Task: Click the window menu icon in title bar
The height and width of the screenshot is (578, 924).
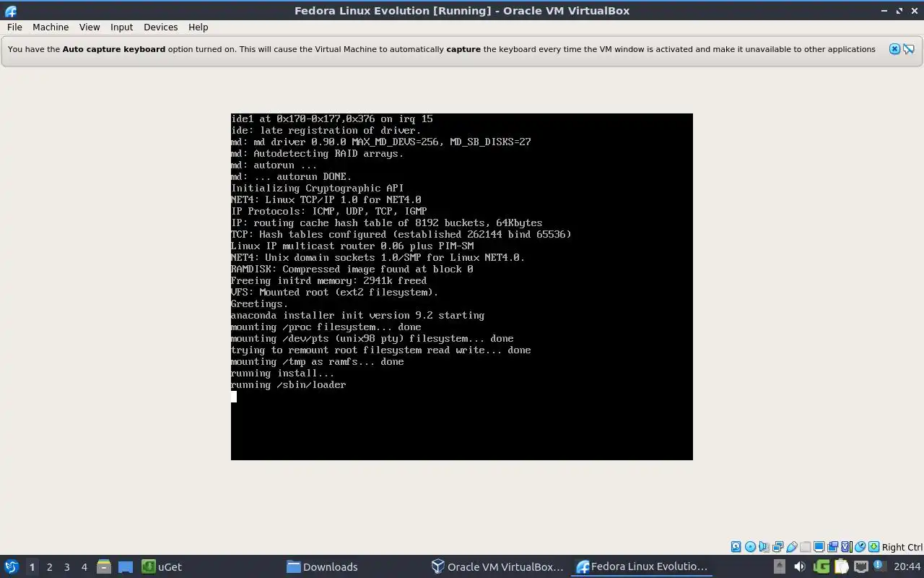Action: [x=10, y=11]
